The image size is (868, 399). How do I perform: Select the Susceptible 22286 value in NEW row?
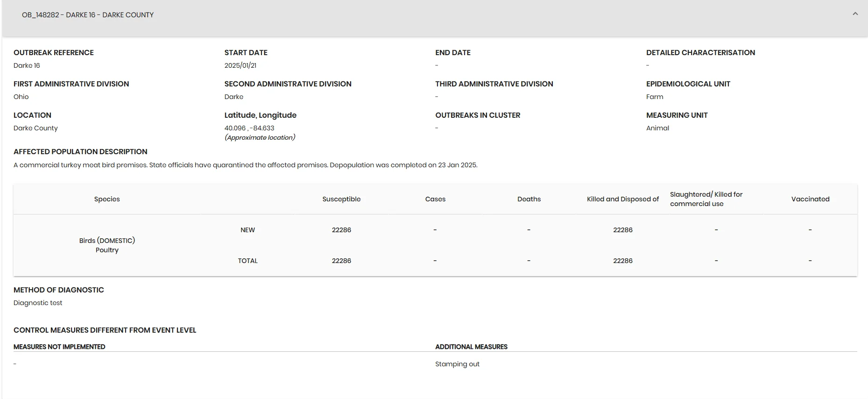tap(341, 230)
